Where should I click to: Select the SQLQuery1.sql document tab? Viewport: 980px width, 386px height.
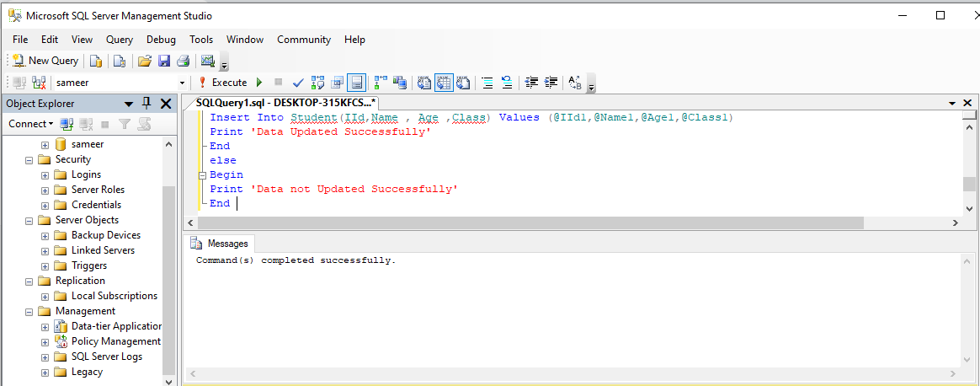click(x=285, y=103)
